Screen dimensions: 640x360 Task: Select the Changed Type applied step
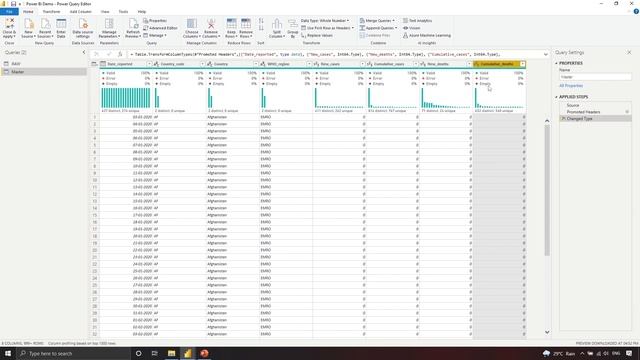596,118
